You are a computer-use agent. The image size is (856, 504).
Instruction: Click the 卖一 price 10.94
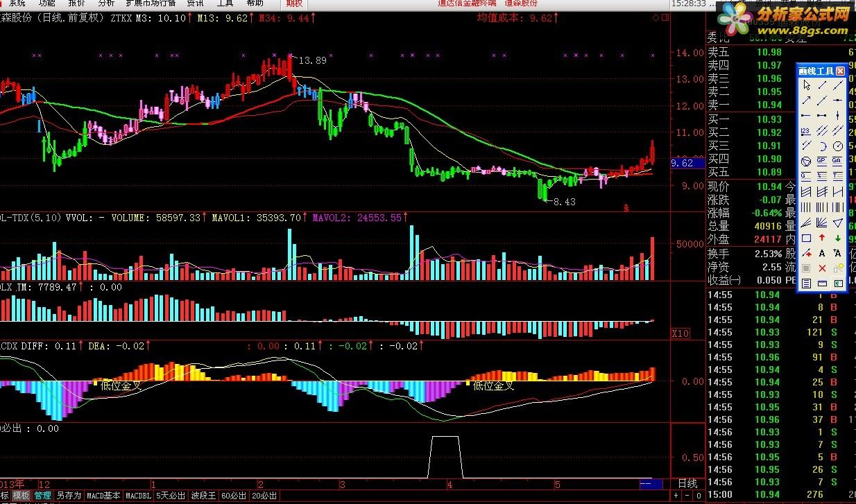coord(769,105)
